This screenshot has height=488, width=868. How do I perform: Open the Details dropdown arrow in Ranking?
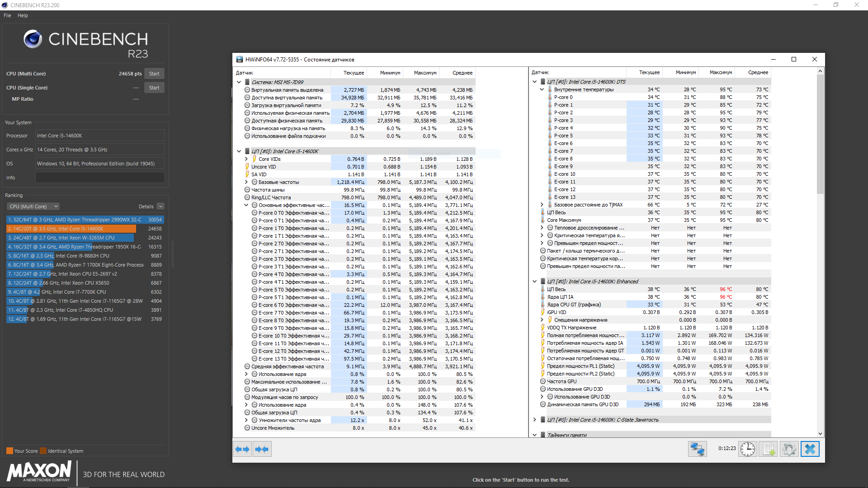click(x=160, y=206)
